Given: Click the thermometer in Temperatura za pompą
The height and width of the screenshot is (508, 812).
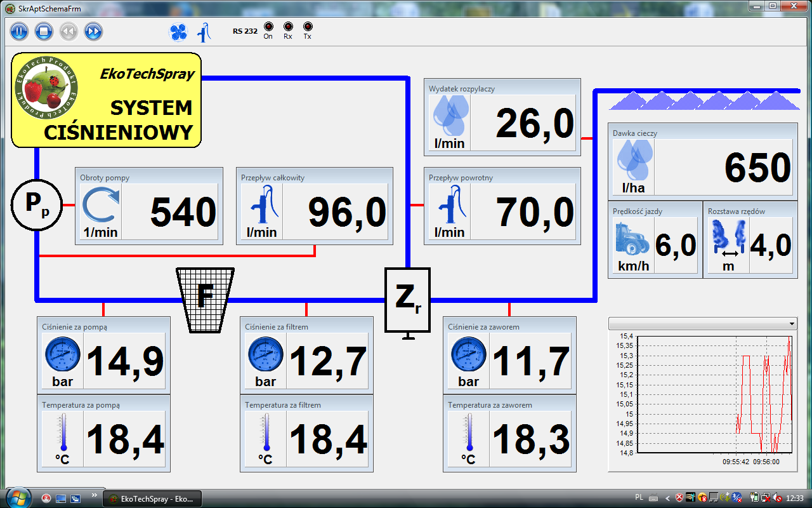Looking at the screenshot, I should [x=63, y=432].
